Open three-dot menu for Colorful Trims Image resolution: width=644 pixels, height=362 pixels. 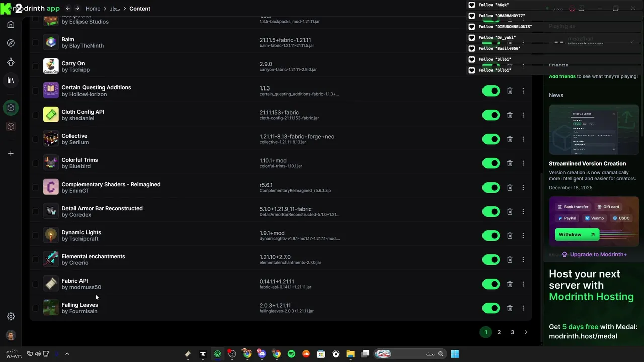(x=523, y=163)
